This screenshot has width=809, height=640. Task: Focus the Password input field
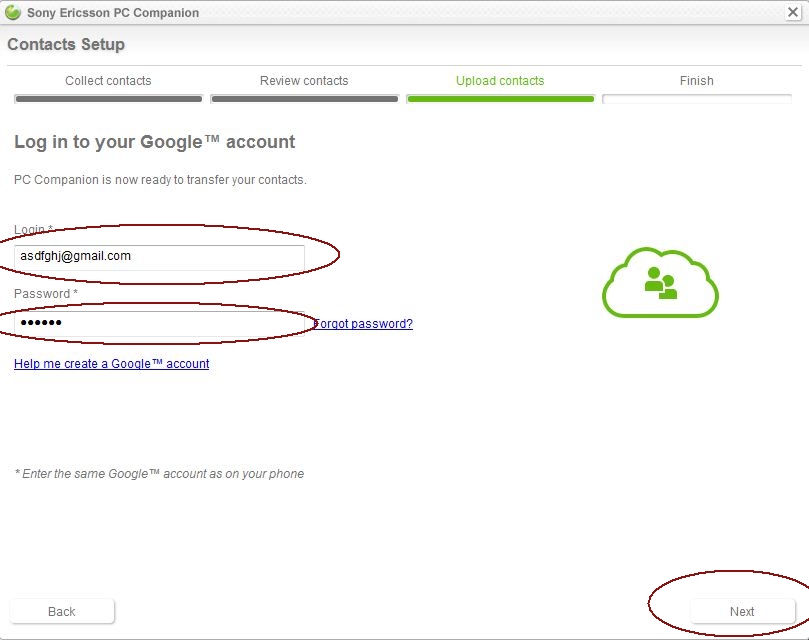(x=159, y=324)
